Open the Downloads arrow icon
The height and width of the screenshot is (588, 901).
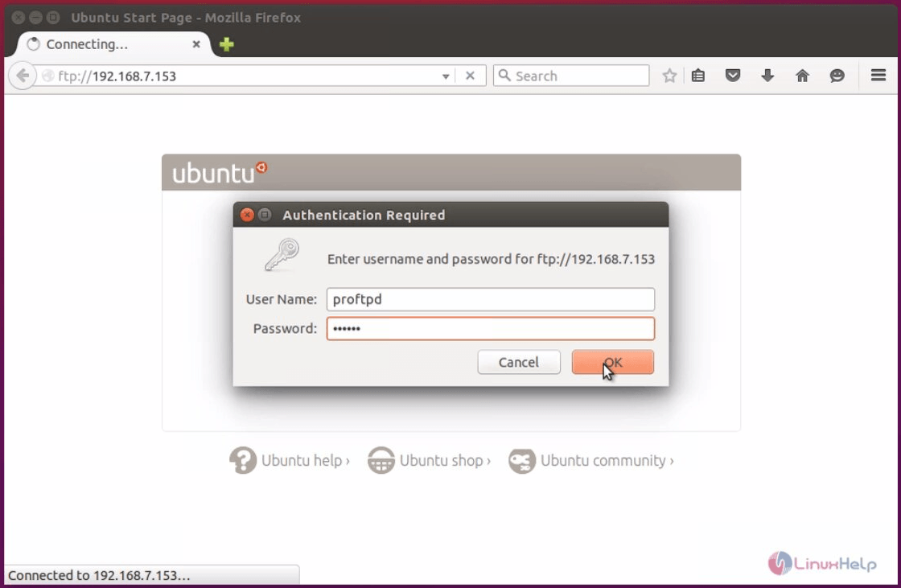tap(767, 76)
